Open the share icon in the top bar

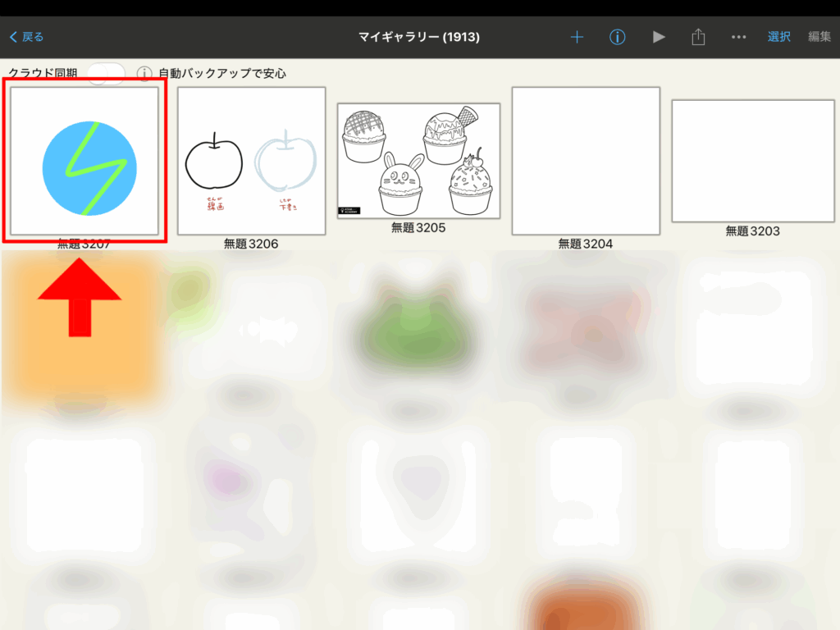pos(698,37)
